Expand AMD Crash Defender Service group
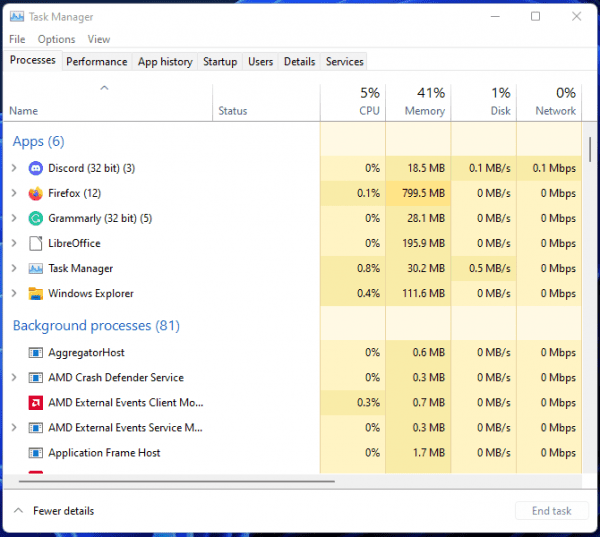 pos(14,377)
